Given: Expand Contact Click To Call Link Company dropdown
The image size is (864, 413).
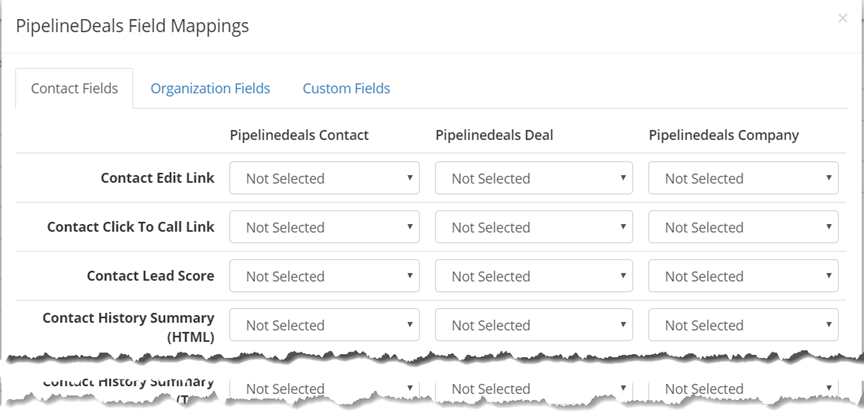Looking at the screenshot, I should coord(743,227).
